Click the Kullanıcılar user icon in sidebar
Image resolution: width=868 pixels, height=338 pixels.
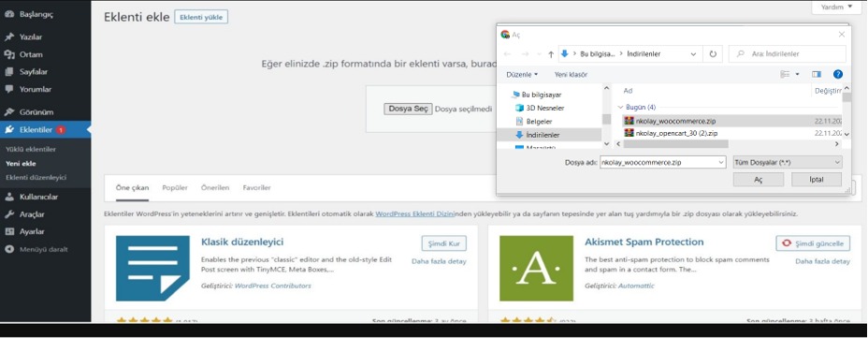8,197
